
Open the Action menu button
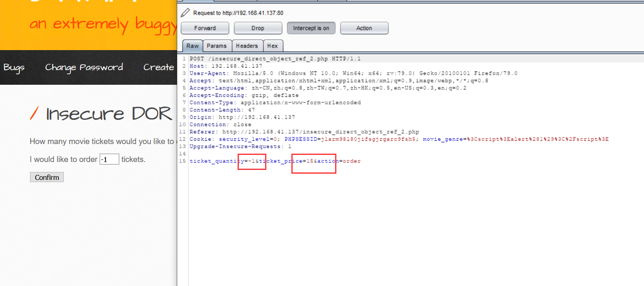pyautogui.click(x=364, y=28)
